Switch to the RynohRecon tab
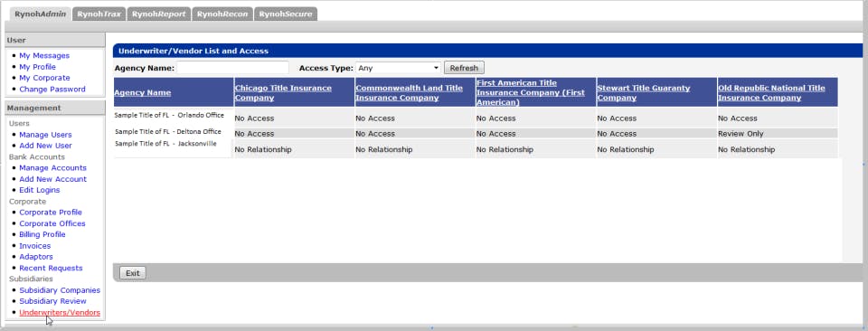The height and width of the screenshot is (331, 868). (222, 14)
